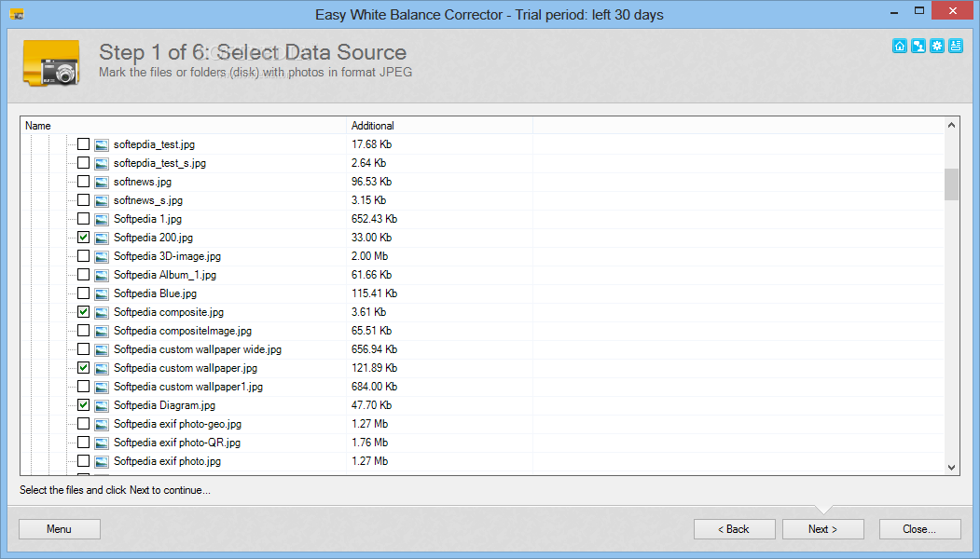Check the softepdia_test.jpg checkbox
Image resolution: width=980 pixels, height=559 pixels.
pyautogui.click(x=83, y=144)
